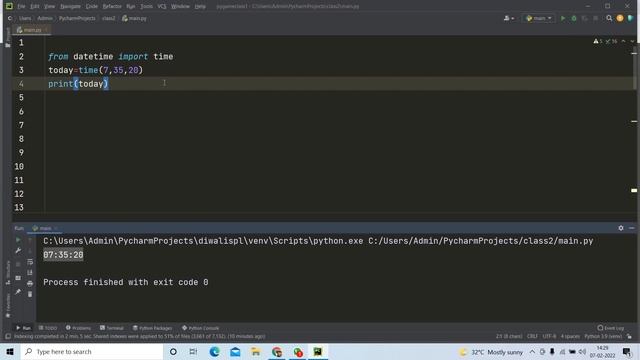Run the main configuration with green play button
This screenshot has height=360, width=640.
coord(563,18)
